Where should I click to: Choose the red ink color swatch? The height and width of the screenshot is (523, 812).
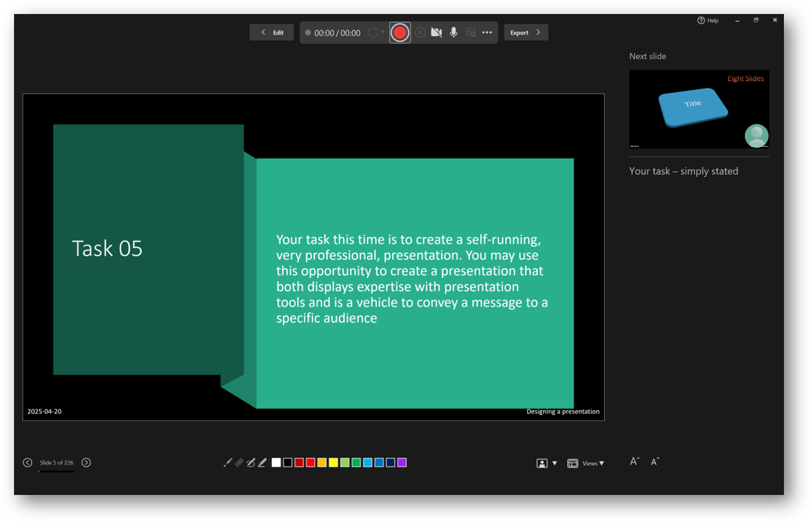310,462
